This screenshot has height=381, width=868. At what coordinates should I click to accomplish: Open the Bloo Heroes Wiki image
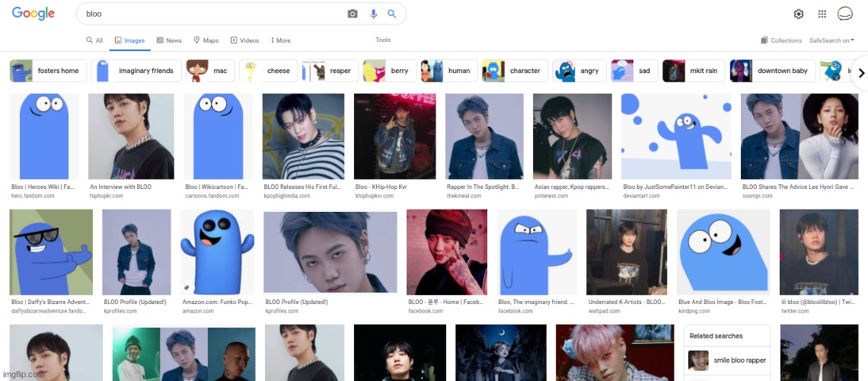click(x=44, y=136)
